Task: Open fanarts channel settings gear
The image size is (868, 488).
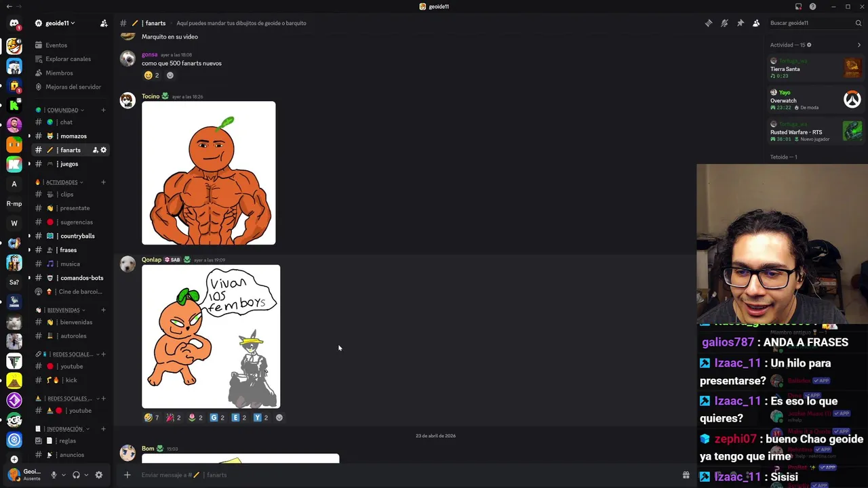Action: 104,150
